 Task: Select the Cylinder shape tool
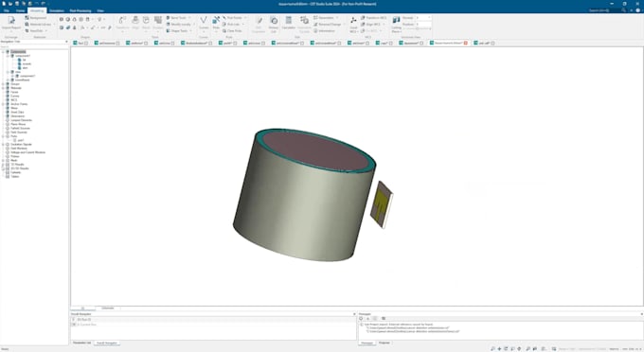click(x=87, y=19)
